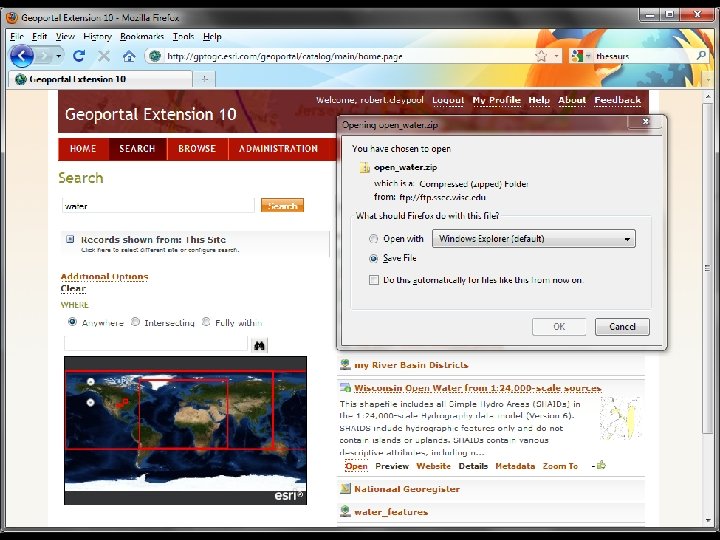
Task: Reload the page with refresh icon
Action: [x=79, y=56]
